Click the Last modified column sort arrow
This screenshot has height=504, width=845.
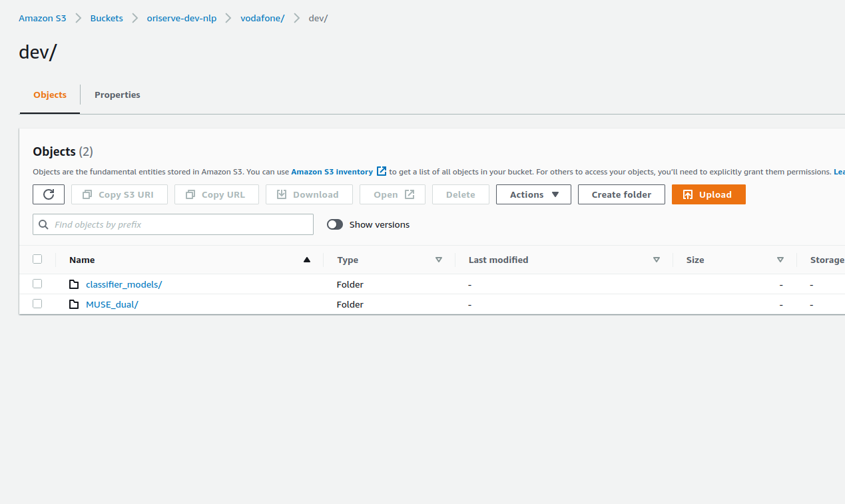656,260
